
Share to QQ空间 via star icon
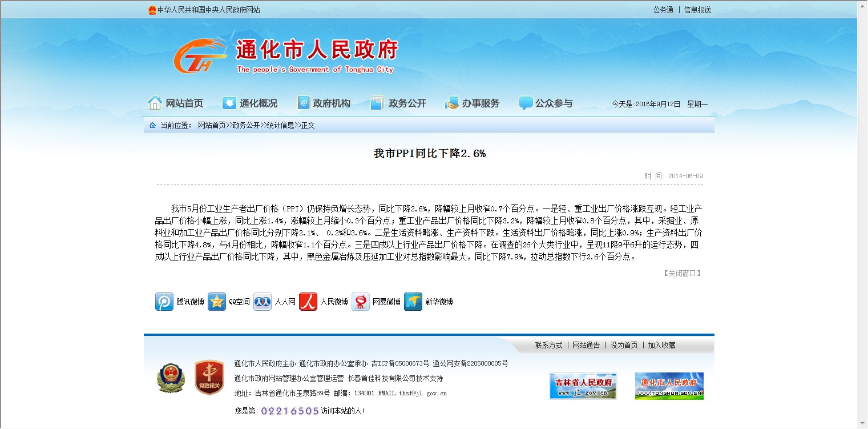(217, 302)
